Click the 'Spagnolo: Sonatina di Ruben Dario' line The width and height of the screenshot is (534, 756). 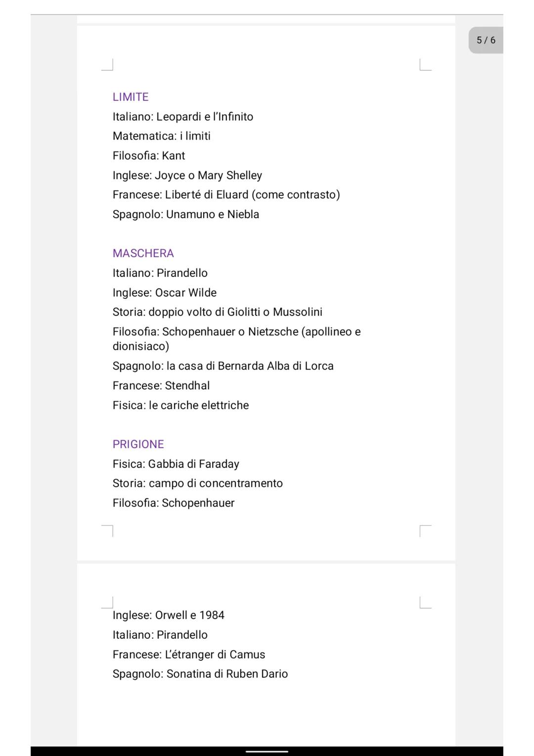tap(200, 674)
